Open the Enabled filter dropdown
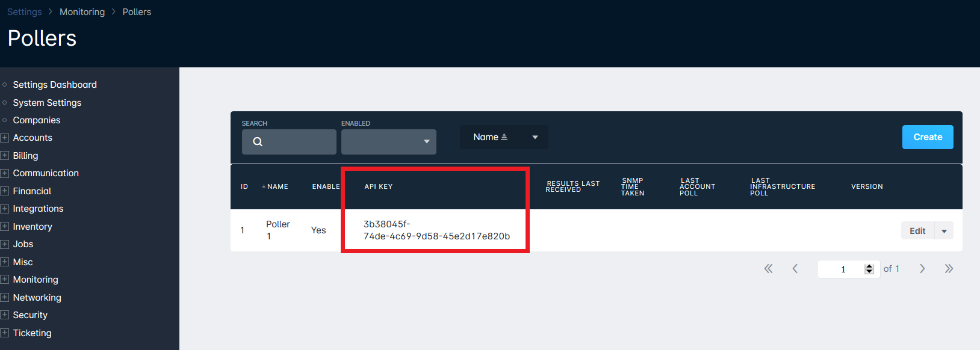This screenshot has width=980, height=350. [389, 142]
